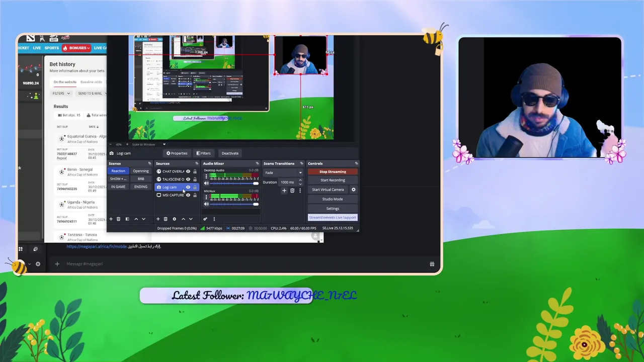
Task: Pop out the Scene Transitions dock
Action: (x=301, y=163)
